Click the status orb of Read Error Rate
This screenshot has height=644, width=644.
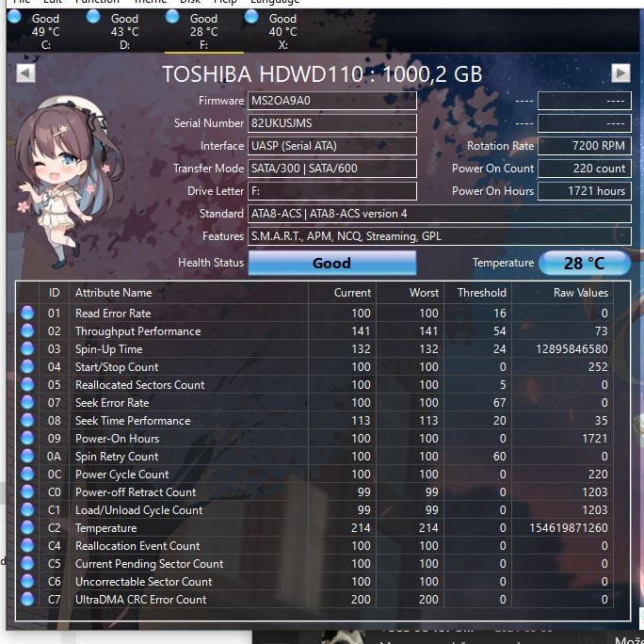tap(27, 313)
